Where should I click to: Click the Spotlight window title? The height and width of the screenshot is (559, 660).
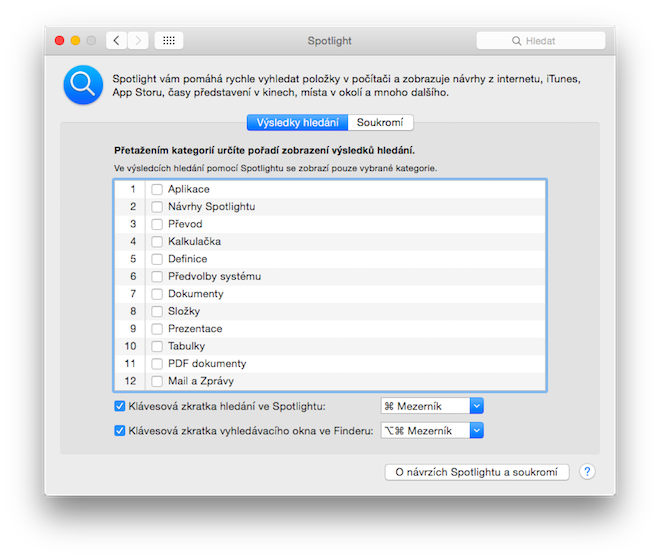pos(330,41)
